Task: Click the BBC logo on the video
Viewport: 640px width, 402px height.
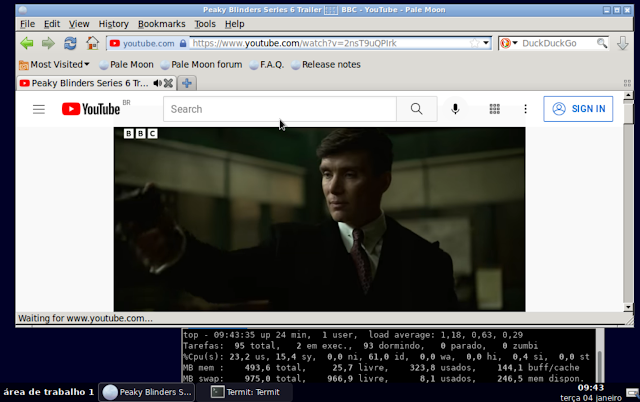Action: (x=140, y=133)
